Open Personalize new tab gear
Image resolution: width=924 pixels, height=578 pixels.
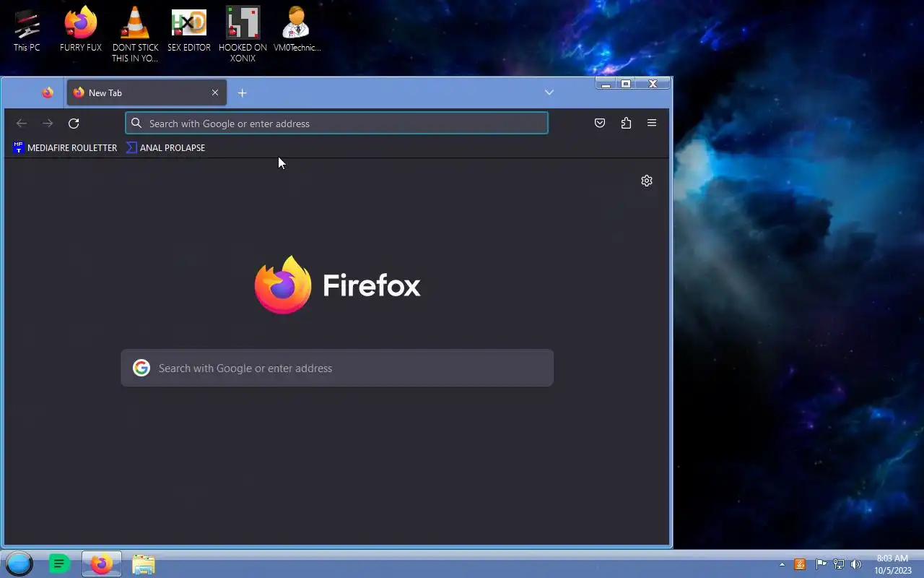coord(647,181)
